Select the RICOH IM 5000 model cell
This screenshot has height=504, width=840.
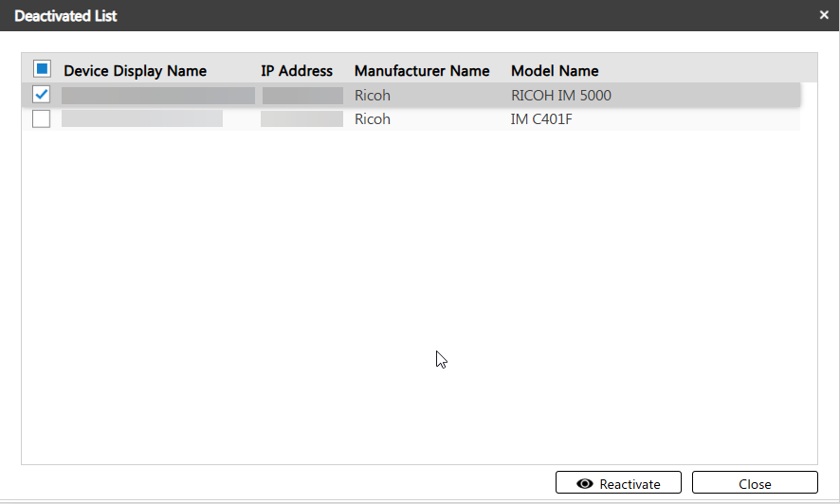pyautogui.click(x=560, y=96)
